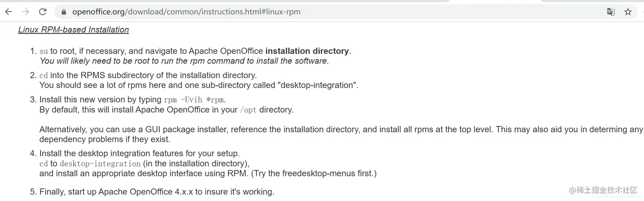
Task: Click "You should see a lot of rpms" line
Action: [199, 85]
